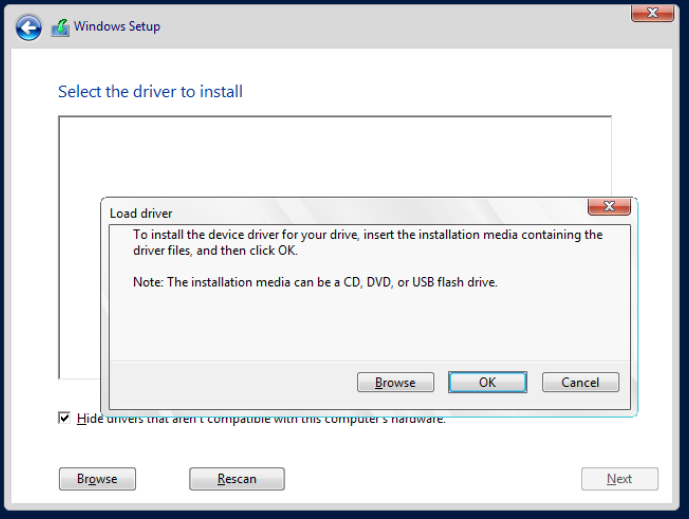Click the Next button

(x=619, y=479)
